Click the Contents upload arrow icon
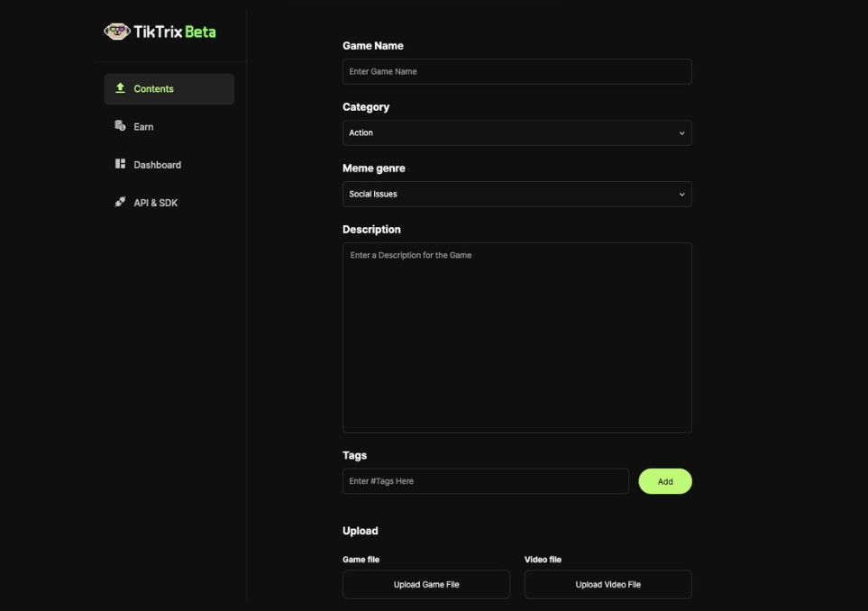 120,88
